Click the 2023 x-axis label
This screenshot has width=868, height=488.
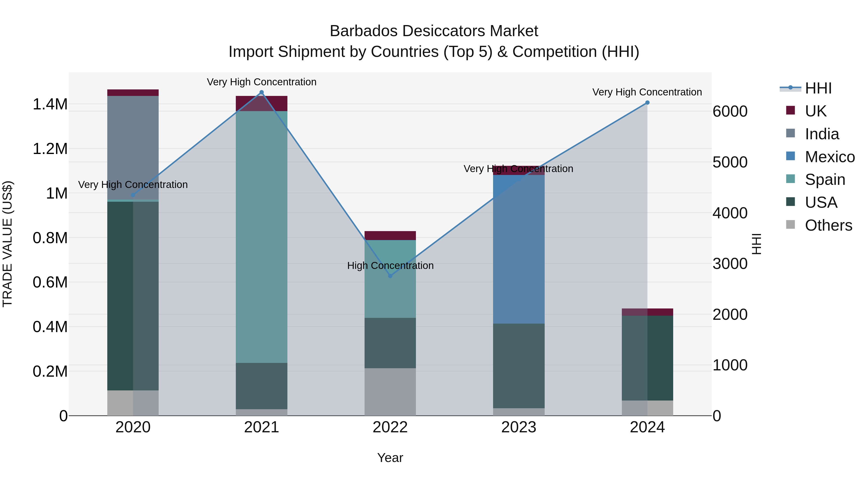tap(519, 427)
